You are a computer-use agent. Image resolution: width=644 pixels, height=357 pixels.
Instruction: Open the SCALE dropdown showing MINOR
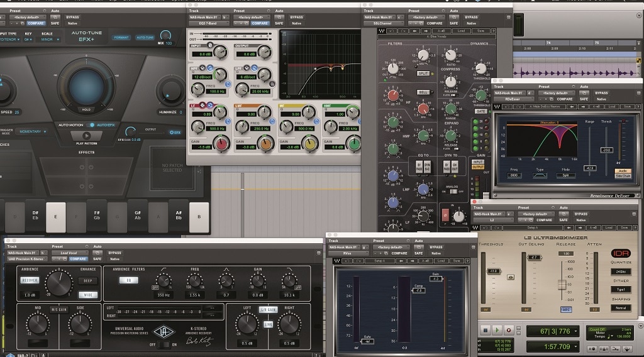click(x=50, y=40)
